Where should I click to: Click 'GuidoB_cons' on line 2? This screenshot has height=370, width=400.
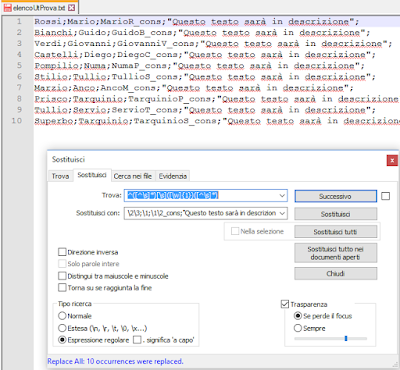pos(142,33)
